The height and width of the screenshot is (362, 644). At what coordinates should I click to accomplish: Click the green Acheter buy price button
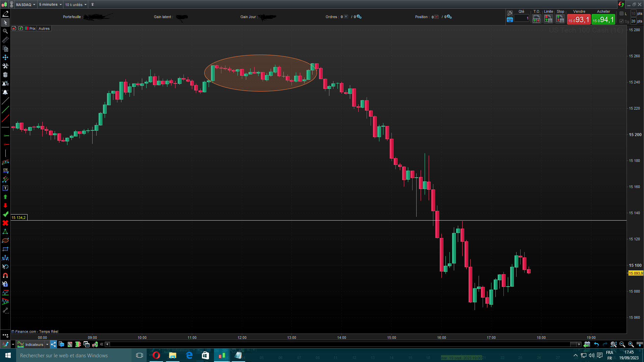pyautogui.click(x=603, y=20)
